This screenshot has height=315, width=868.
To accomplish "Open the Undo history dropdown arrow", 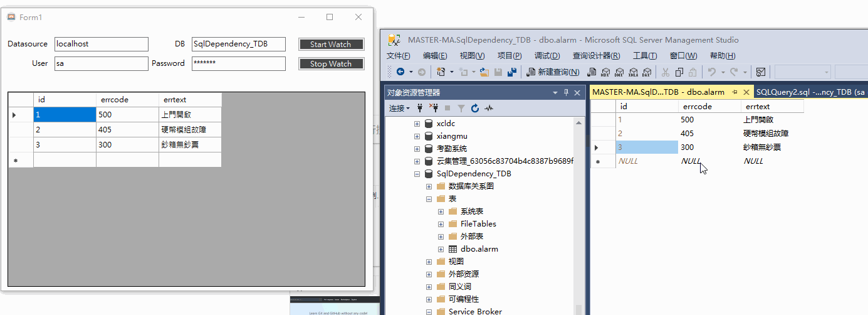I will [722, 72].
